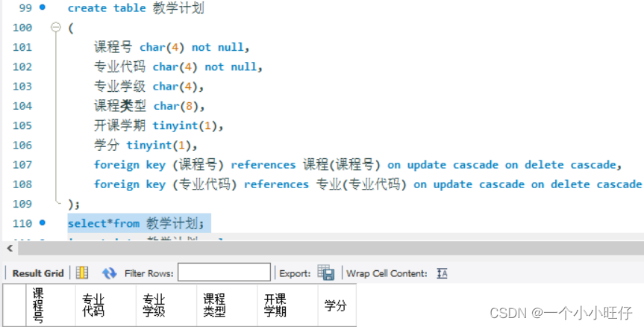Image resolution: width=644 pixels, height=327 pixels.
Task: Click the 'Export:' label
Action: (x=295, y=273)
